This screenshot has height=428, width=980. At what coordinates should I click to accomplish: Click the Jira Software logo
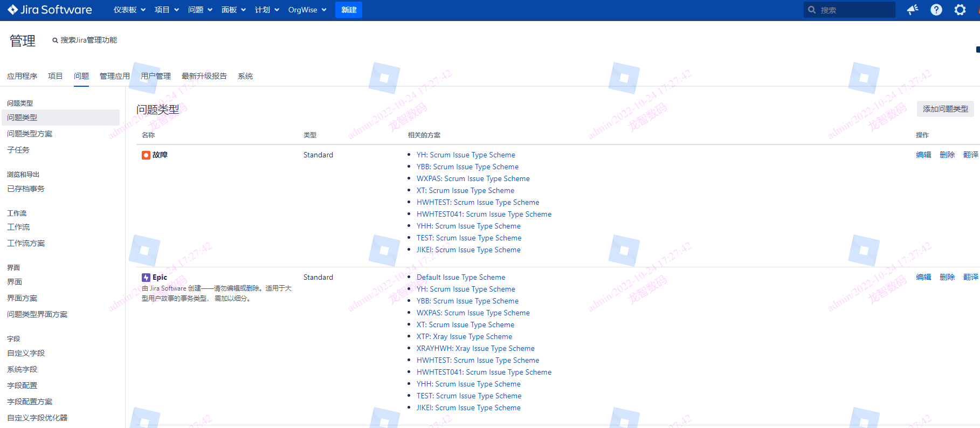[x=50, y=10]
